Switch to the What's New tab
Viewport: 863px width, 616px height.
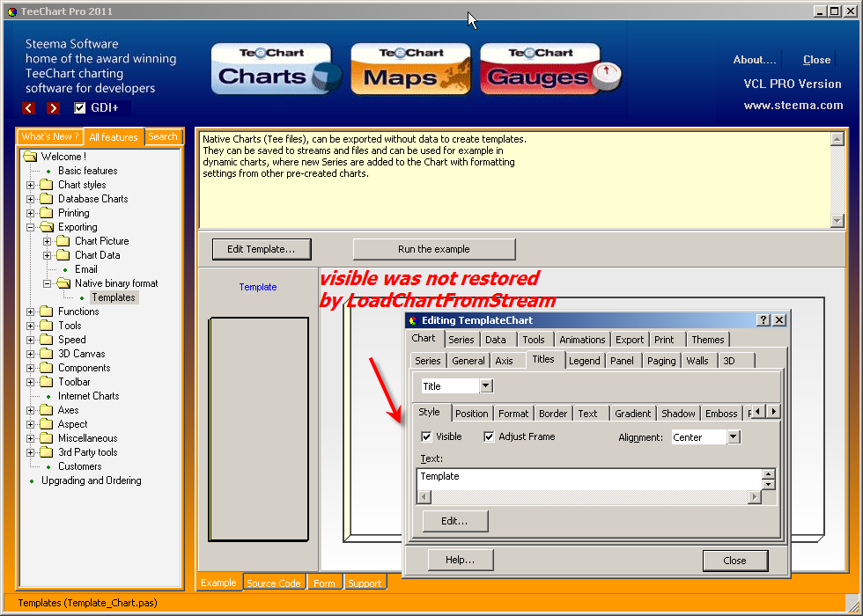(50, 136)
